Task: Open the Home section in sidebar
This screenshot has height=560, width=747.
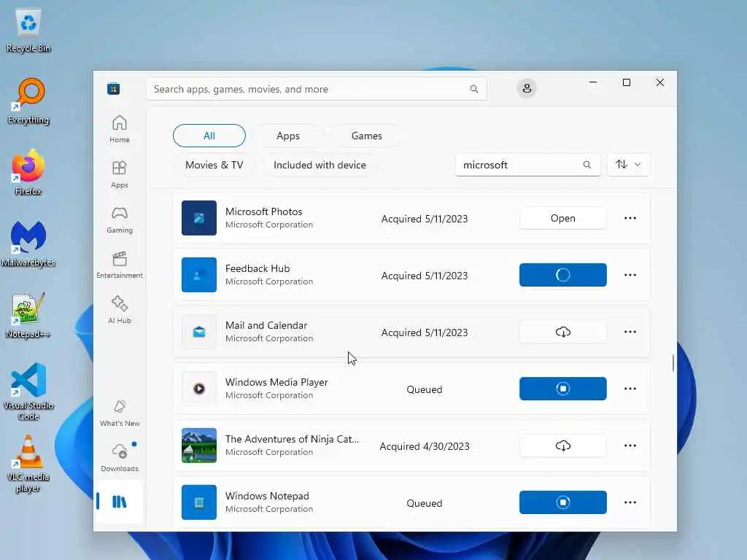Action: (119, 128)
